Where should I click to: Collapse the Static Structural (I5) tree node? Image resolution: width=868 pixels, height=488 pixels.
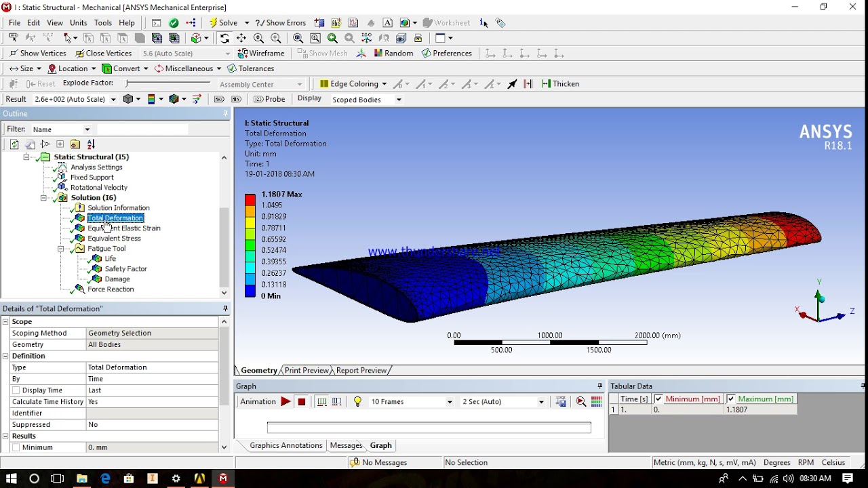click(26, 157)
